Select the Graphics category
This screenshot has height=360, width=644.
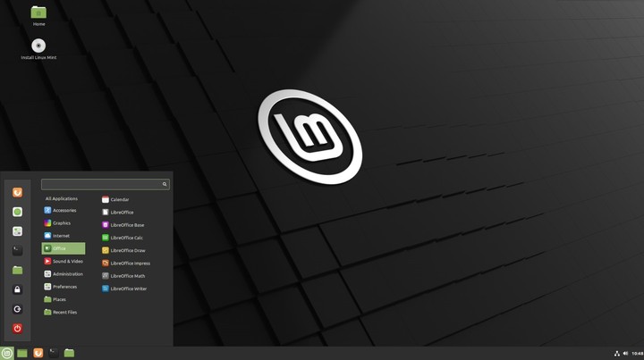coord(62,223)
